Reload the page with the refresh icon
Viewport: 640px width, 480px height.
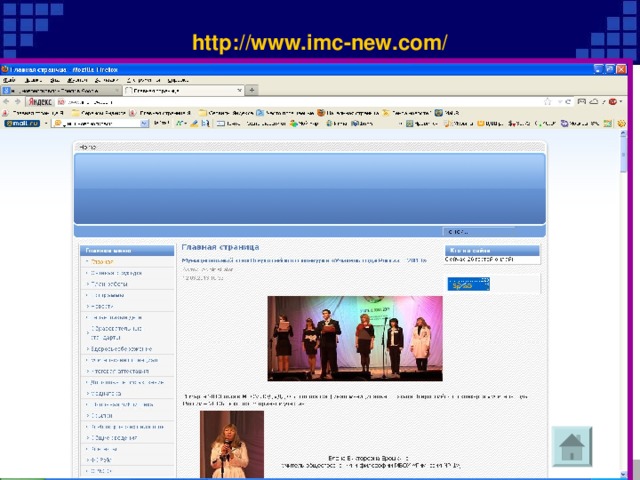[568, 102]
